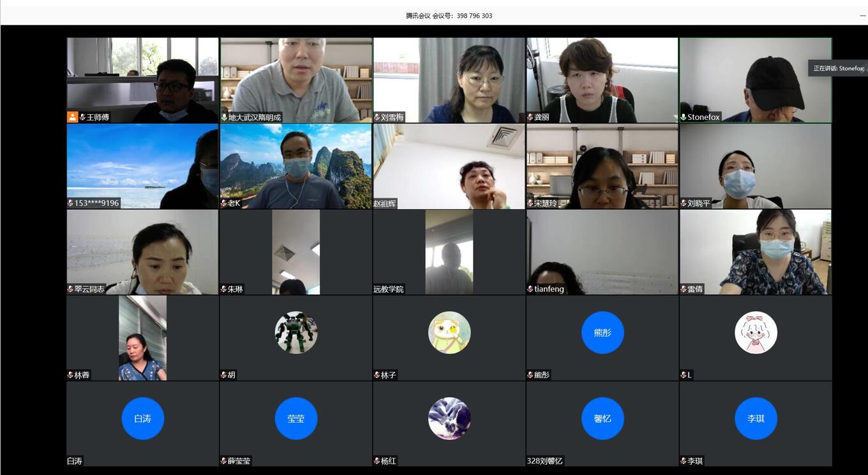The height and width of the screenshot is (475, 868).
Task: Click the active mic icon beside 地大武汉隋明成
Action: coord(224,117)
